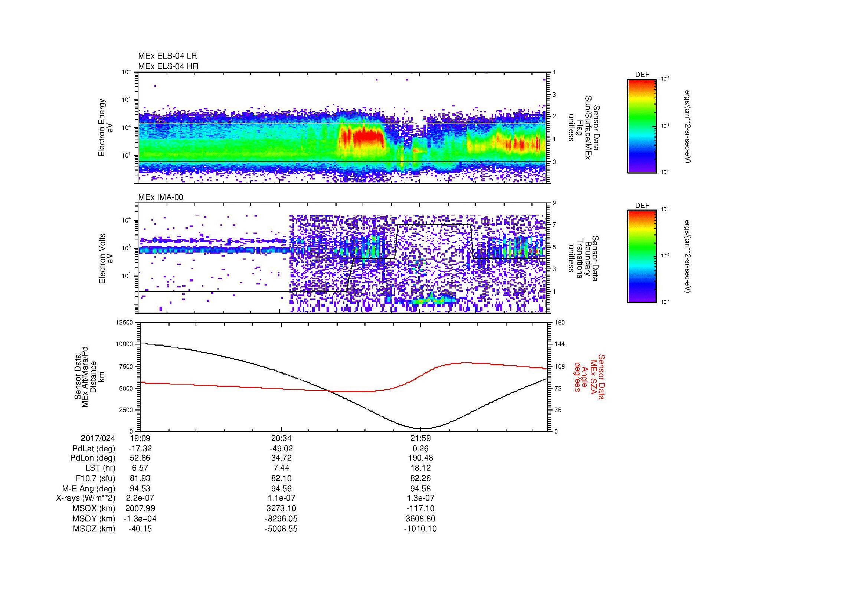Click the 'PdLon (deg)' row label
Image resolution: width=868 pixels, height=613 pixels.
coord(93,458)
